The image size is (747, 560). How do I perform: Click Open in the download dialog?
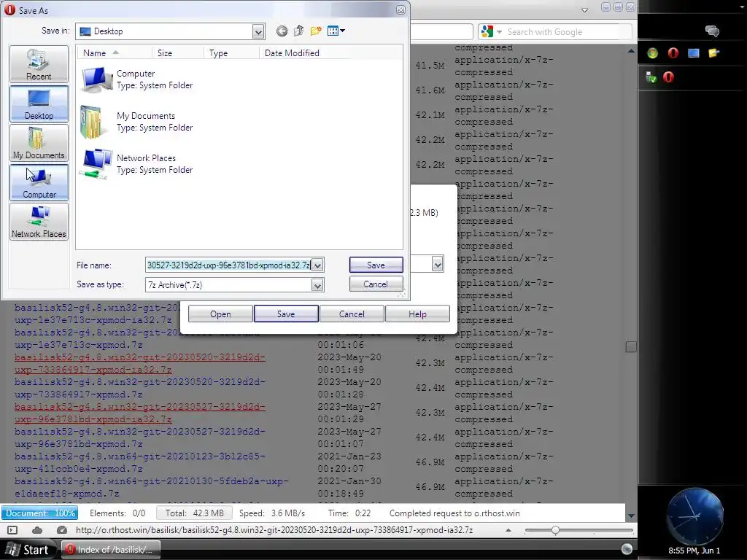pos(220,314)
